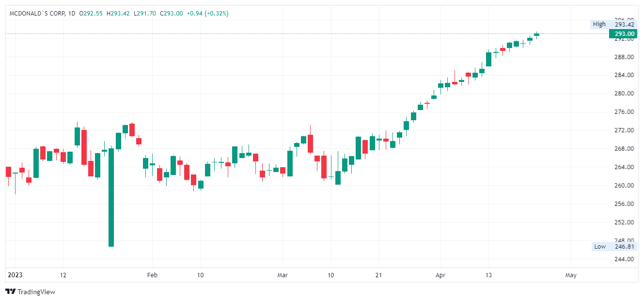The height and width of the screenshot is (301, 644).
Task: Click the 268.00 price axis label
Action: pyautogui.click(x=624, y=149)
